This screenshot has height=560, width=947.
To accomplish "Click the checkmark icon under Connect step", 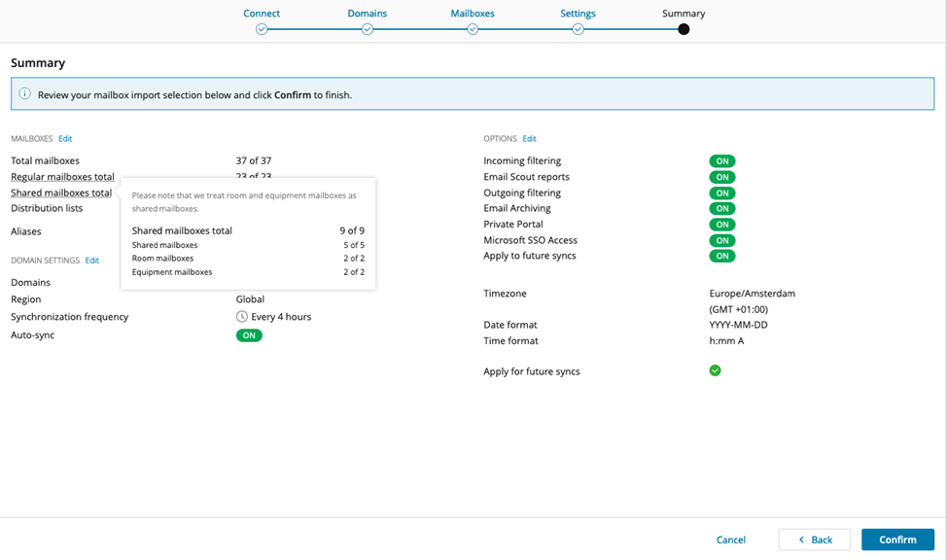I will coord(262,29).
